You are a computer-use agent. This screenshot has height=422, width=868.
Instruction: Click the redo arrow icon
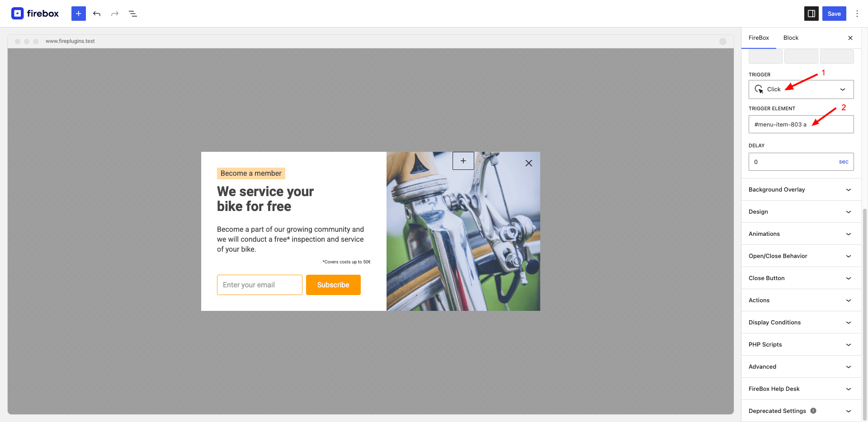click(x=115, y=14)
